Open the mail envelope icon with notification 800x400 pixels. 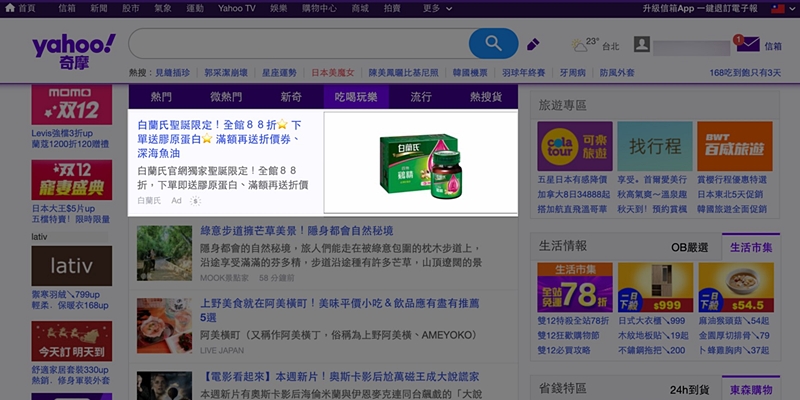747,45
